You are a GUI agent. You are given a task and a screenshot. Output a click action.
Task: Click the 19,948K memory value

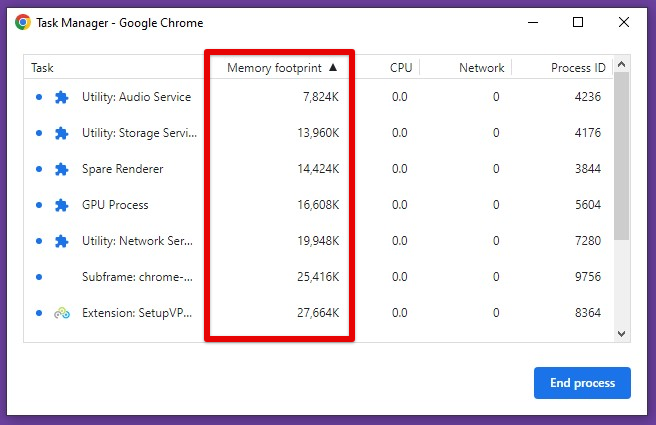[318, 241]
